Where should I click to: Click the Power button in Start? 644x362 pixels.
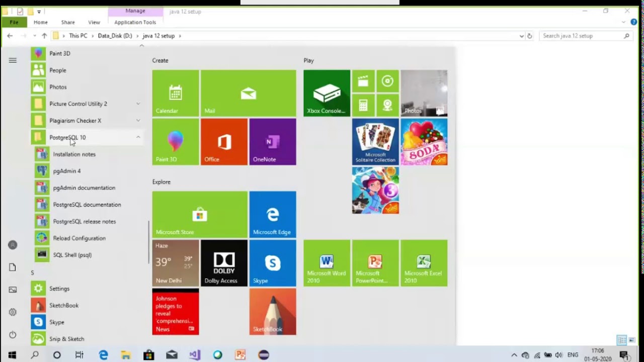pyautogui.click(x=13, y=335)
